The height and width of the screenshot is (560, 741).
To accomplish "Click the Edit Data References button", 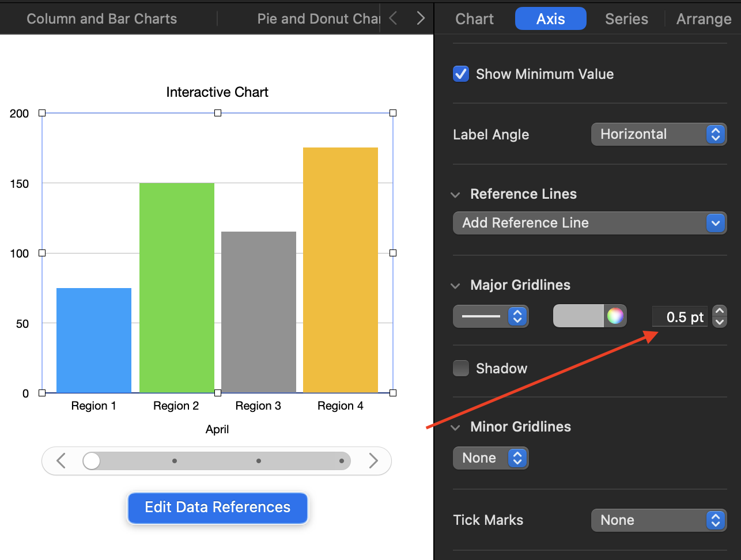I will (218, 508).
